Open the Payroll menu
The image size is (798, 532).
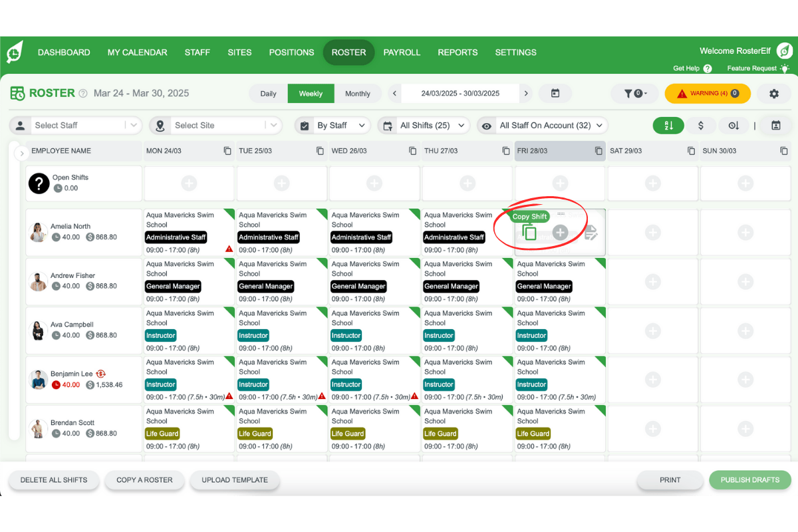point(402,53)
